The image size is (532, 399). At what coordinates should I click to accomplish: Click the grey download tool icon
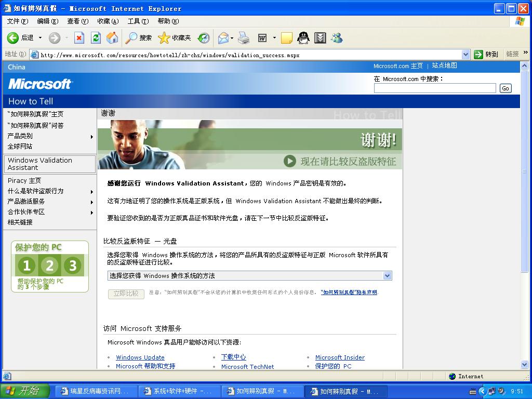point(320,37)
